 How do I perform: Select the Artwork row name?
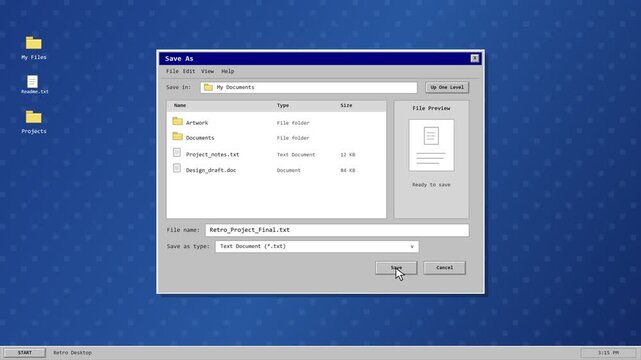coord(197,123)
